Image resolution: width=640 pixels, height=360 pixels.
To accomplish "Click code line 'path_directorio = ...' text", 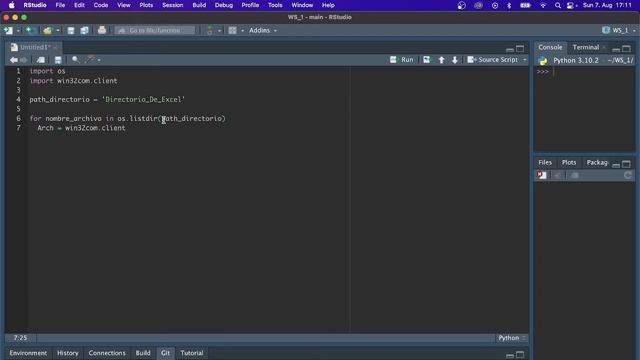I will 107,100.
